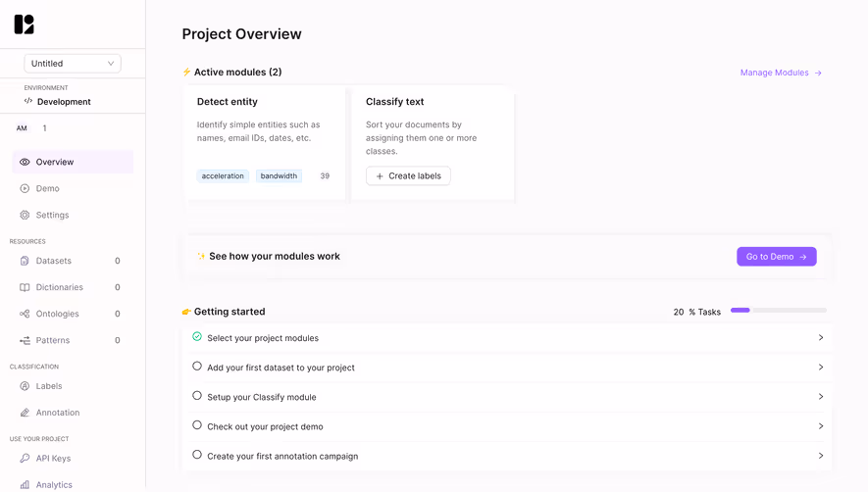Viewport: 868px width, 492px height.
Task: Click the bandwidth tag
Action: [x=279, y=176]
